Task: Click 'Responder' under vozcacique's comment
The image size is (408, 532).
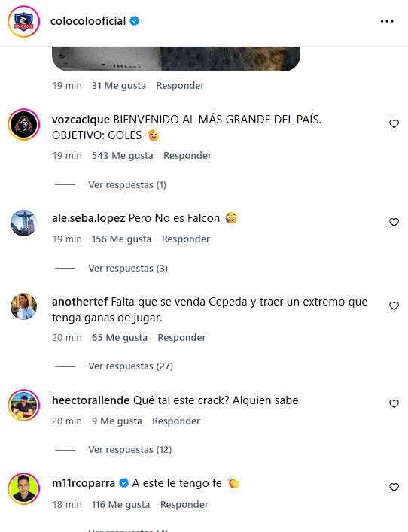Action: (187, 156)
